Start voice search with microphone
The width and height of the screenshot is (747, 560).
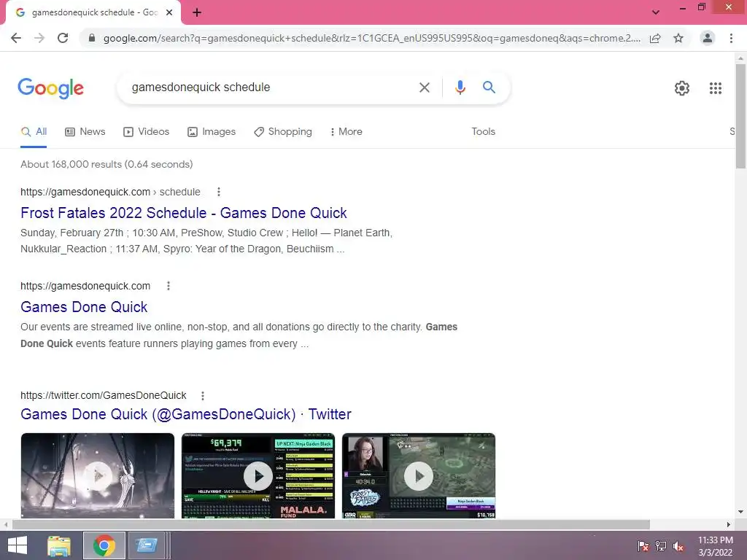tap(460, 87)
